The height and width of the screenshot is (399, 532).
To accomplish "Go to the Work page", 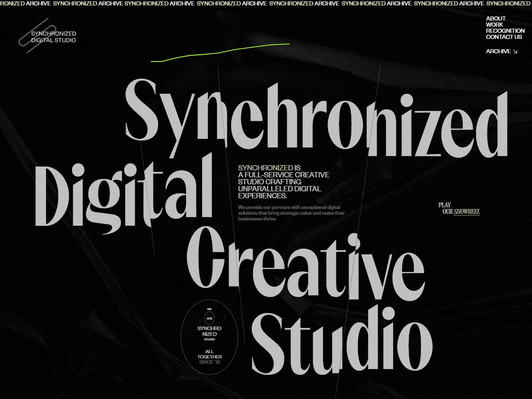I will point(494,25).
